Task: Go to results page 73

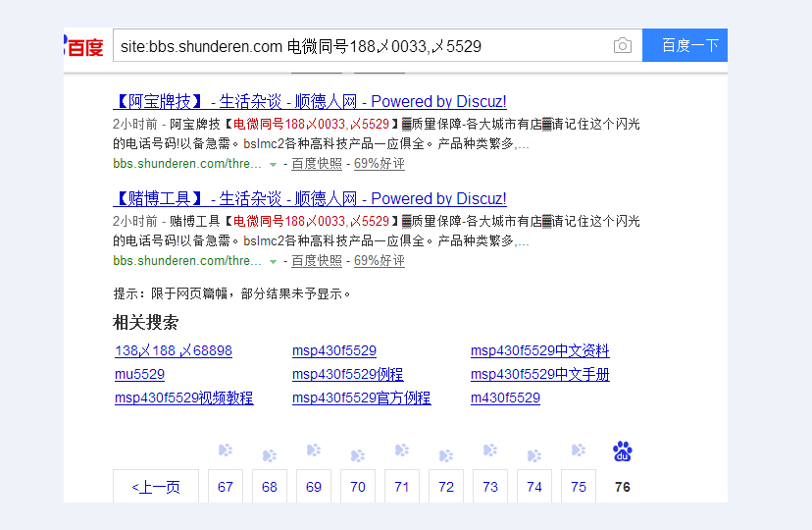Action: 490,487
